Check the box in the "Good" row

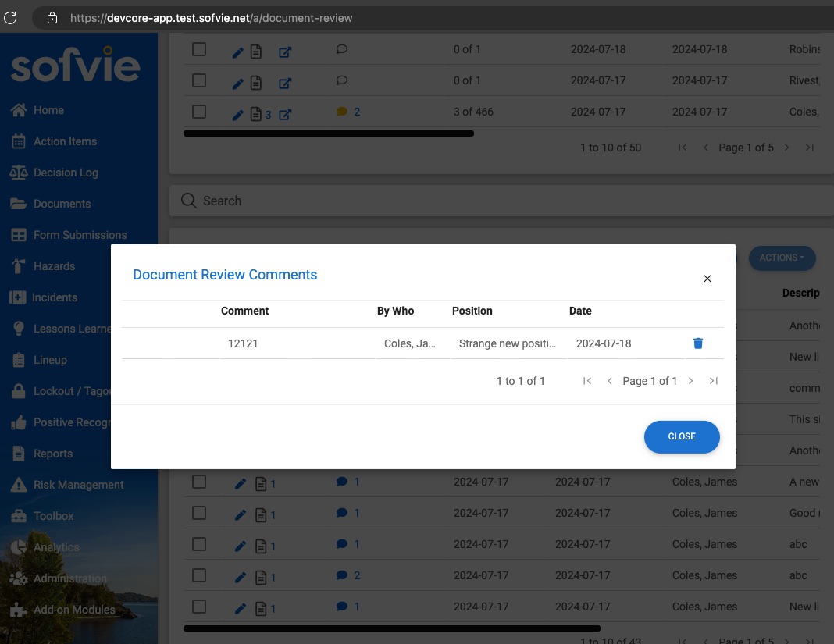pos(199,513)
